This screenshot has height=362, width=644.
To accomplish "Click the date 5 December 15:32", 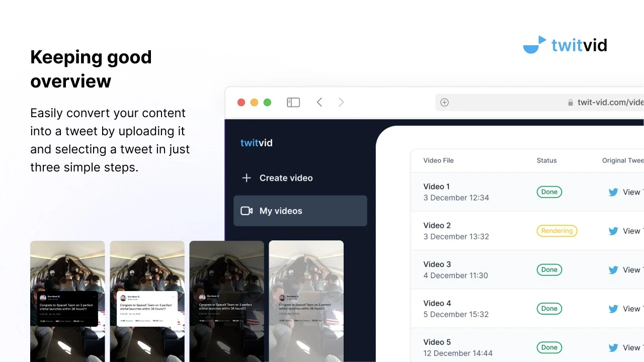I will click(x=456, y=314).
